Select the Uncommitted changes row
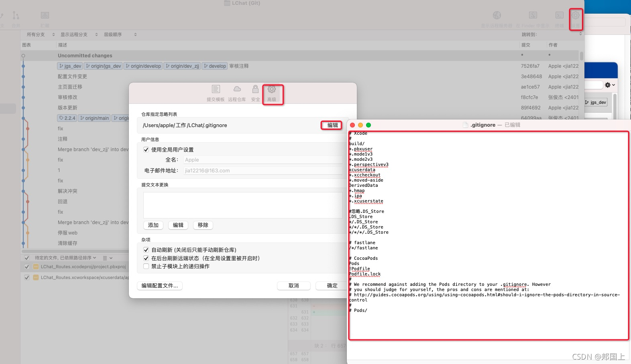 point(300,56)
